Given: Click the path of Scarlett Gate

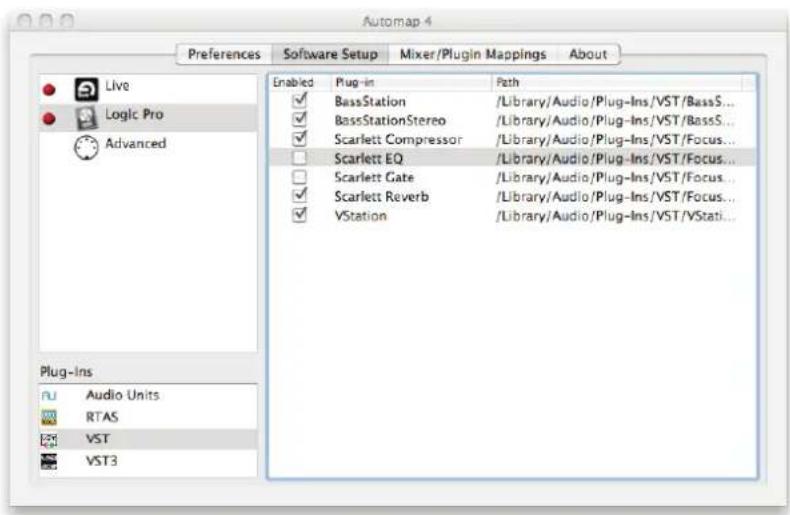Looking at the screenshot, I should point(615,177).
